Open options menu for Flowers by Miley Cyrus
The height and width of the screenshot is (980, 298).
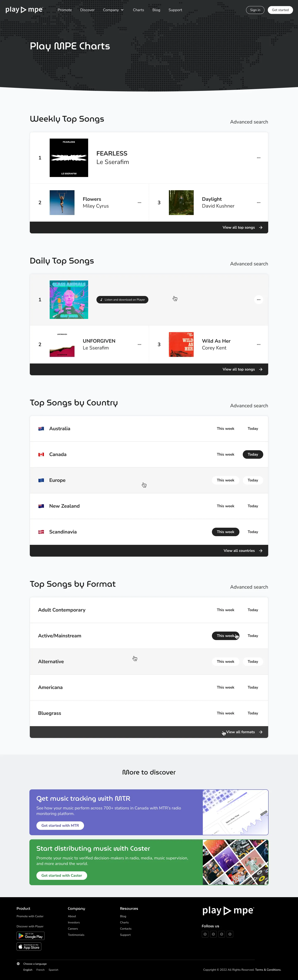[x=139, y=202]
